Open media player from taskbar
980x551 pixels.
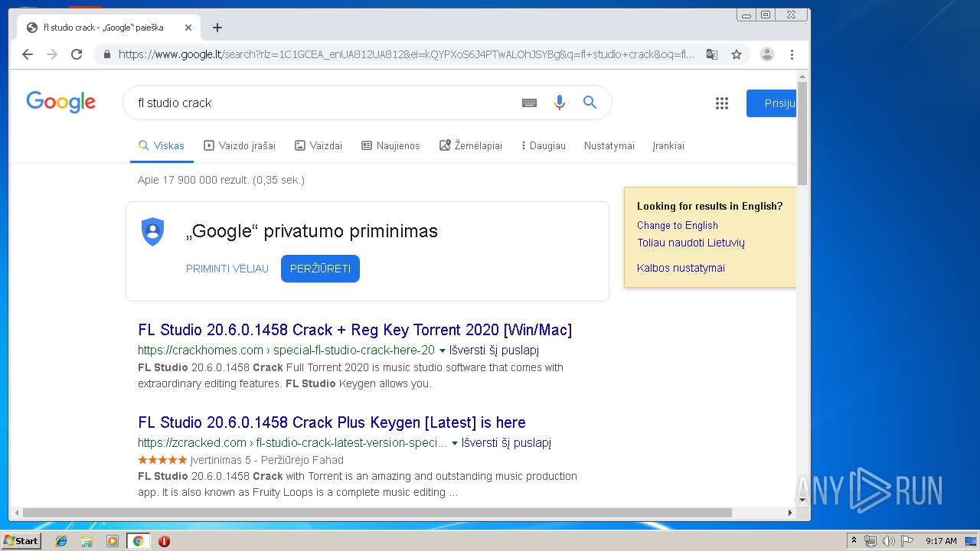[113, 541]
